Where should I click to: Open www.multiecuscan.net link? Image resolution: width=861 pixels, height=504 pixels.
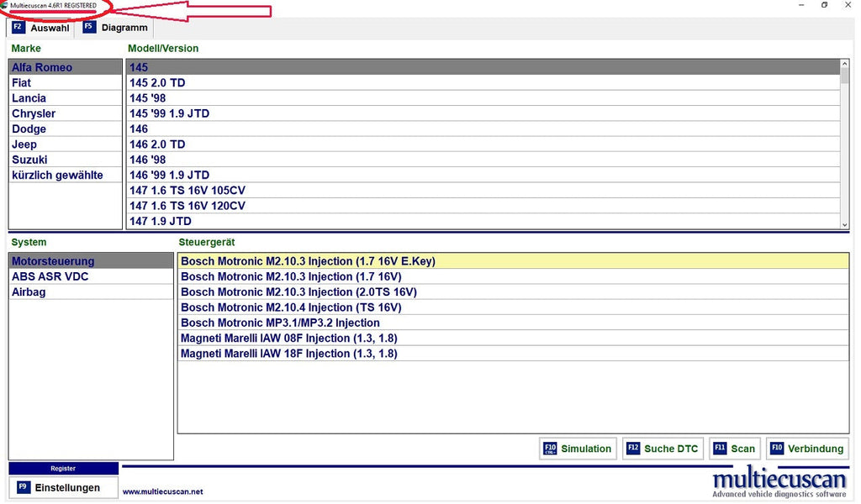(x=162, y=492)
